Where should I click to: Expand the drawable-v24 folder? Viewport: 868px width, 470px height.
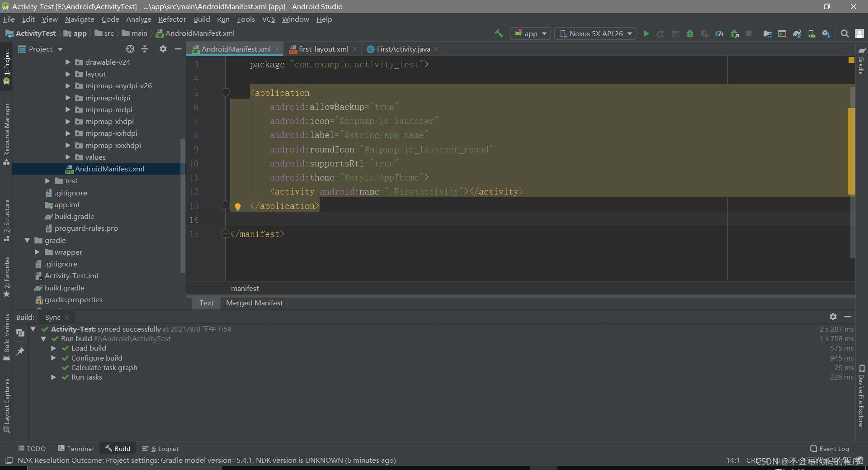click(68, 62)
